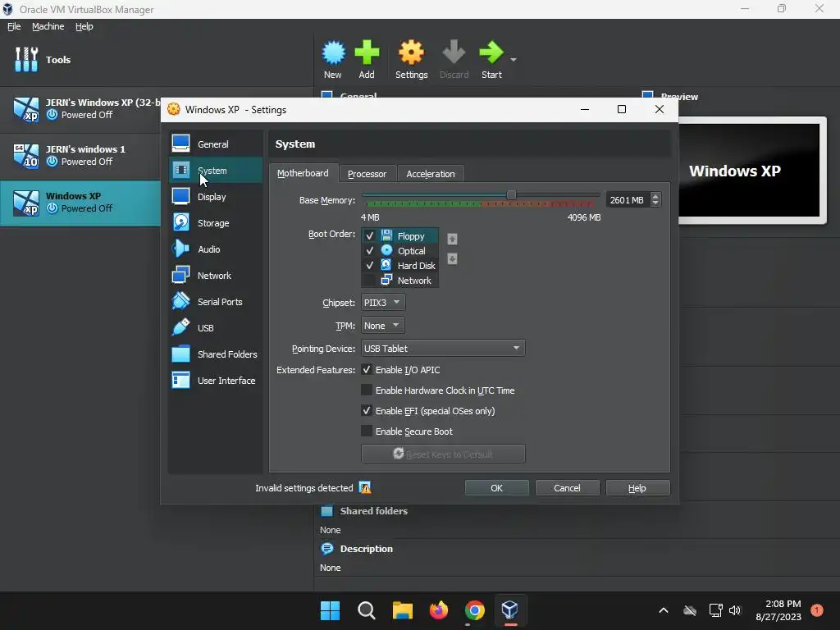Screen dimensions: 840x630
Task: Open Windows Start menu
Action: [x=330, y=610]
